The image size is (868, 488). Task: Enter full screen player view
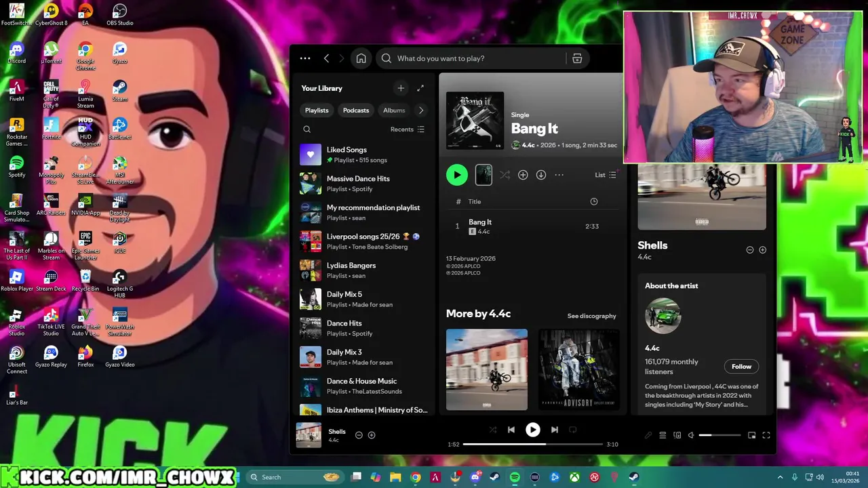coord(766,435)
